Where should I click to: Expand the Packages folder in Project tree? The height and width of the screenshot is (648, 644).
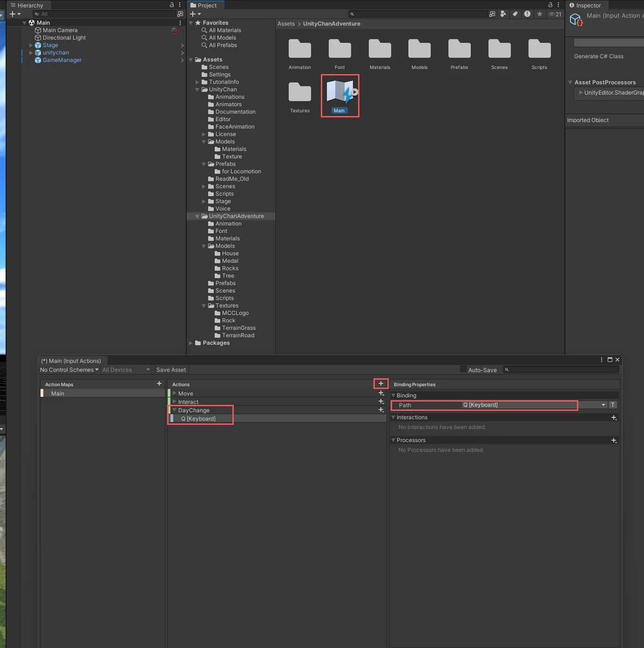(x=191, y=343)
